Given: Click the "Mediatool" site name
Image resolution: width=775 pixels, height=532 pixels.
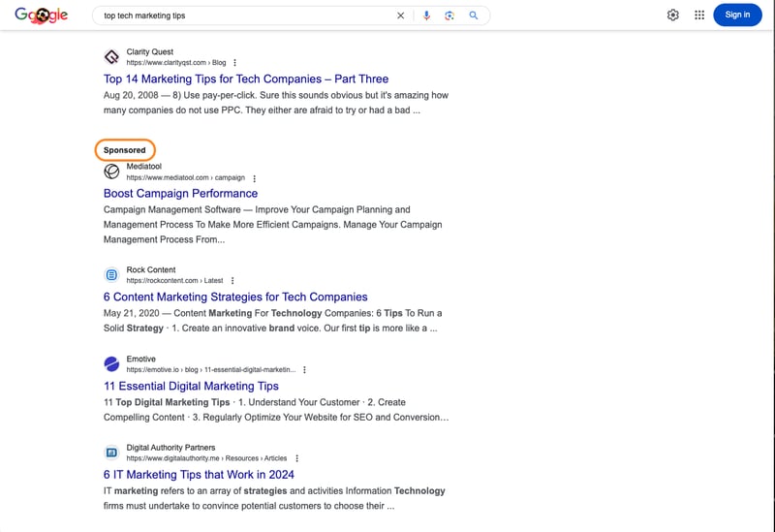Looking at the screenshot, I should pos(143,167).
